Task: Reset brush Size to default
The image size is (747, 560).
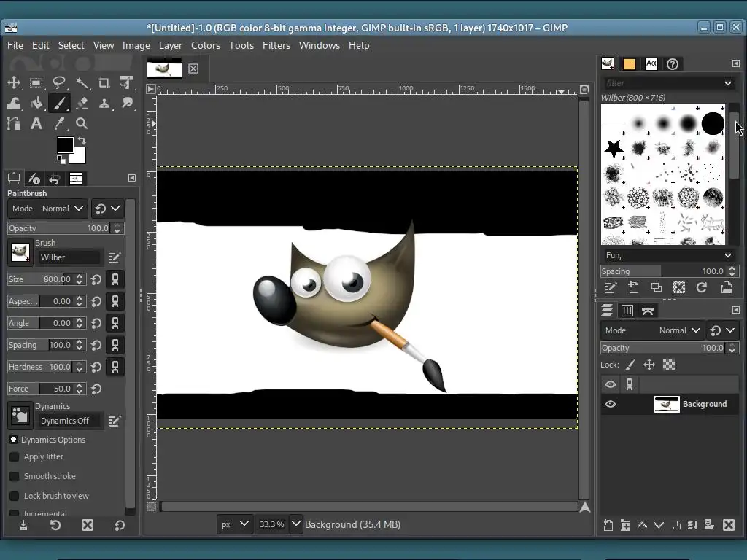Action: (96, 279)
